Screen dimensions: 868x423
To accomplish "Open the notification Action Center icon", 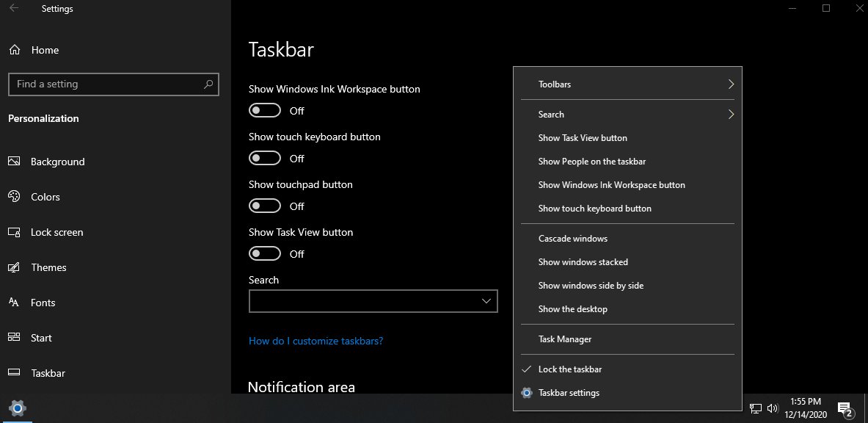I will point(845,409).
